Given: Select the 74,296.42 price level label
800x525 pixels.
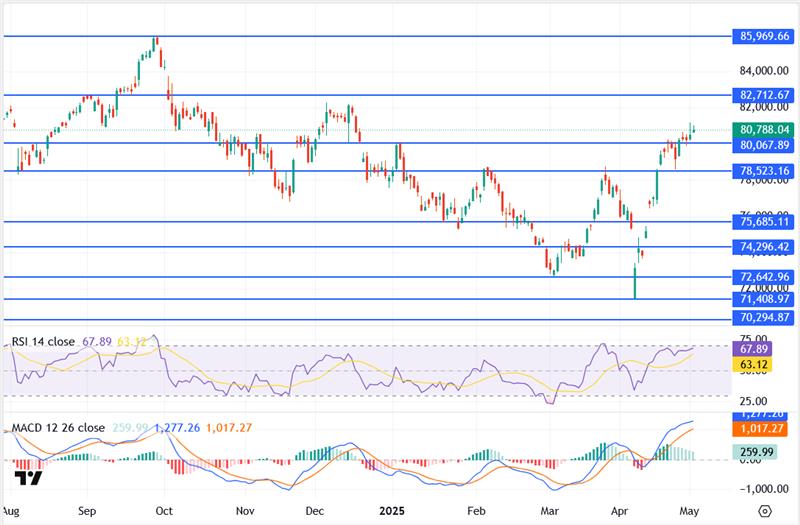Looking at the screenshot, I should (765, 247).
